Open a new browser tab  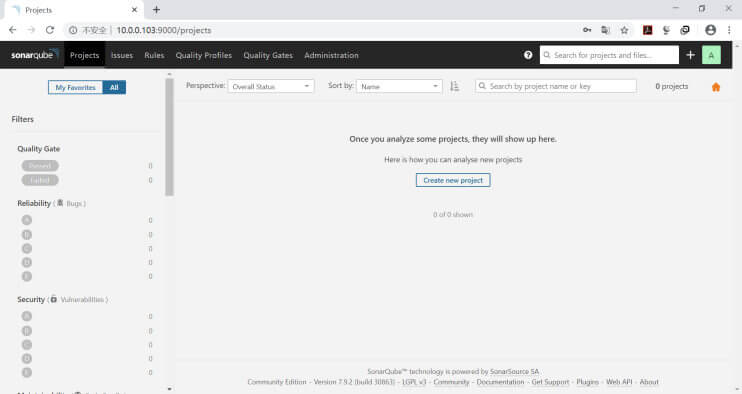(x=156, y=9)
